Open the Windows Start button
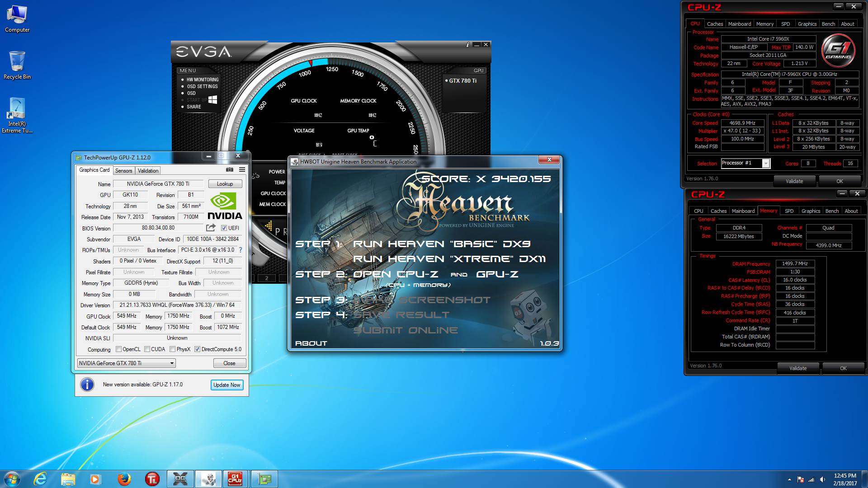Screen dimensions: 868x488 12,479
